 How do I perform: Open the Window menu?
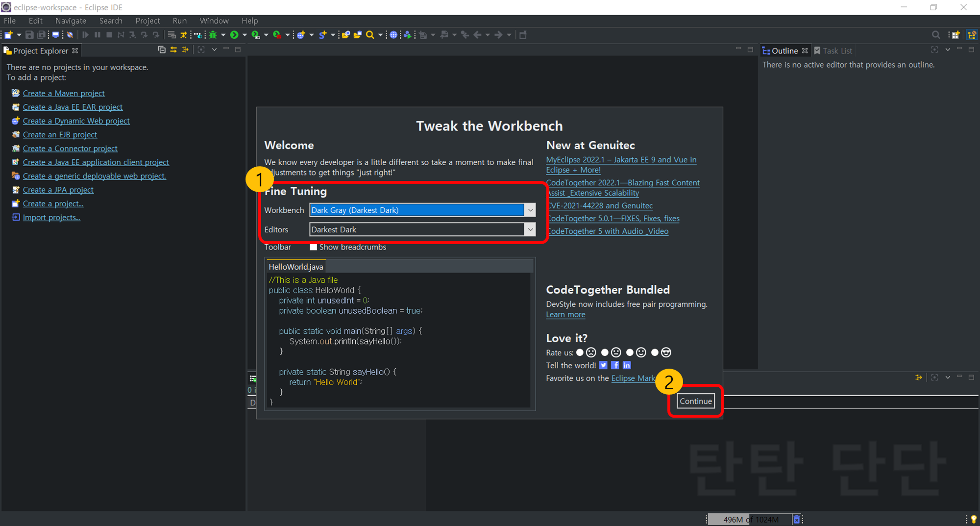[214, 21]
